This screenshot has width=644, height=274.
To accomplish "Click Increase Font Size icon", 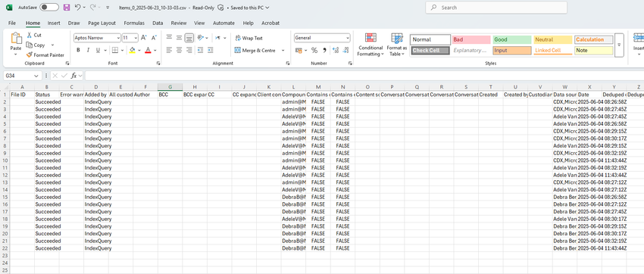I will click(x=144, y=38).
